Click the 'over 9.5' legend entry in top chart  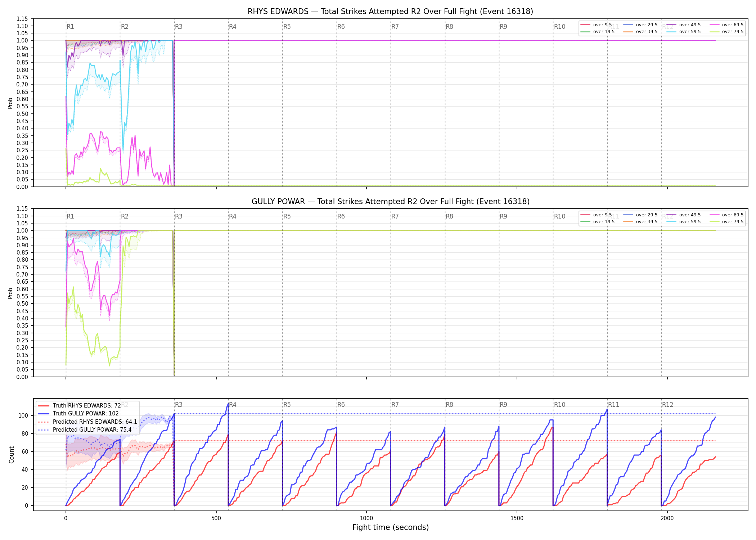pos(596,25)
